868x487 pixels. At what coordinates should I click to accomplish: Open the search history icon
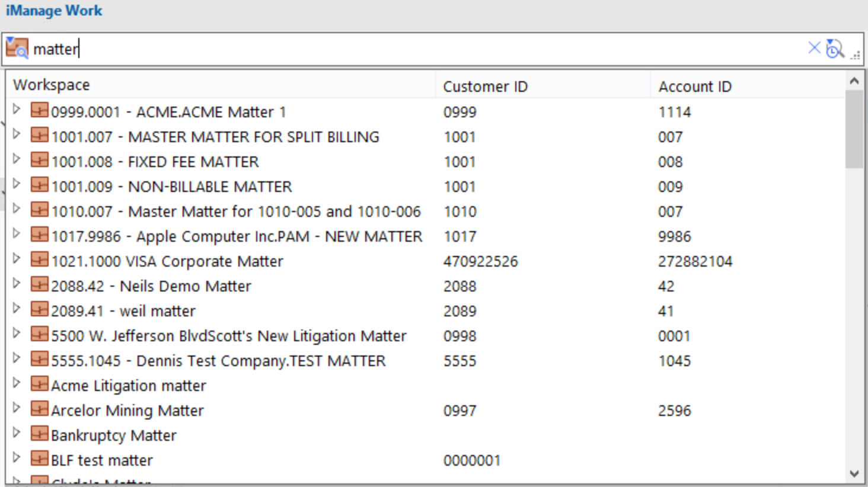[835, 49]
